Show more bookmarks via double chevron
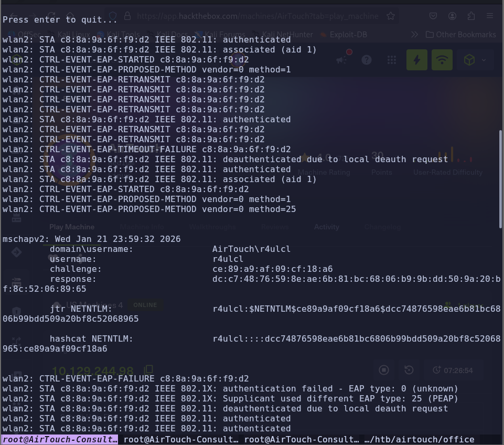 pos(414,35)
